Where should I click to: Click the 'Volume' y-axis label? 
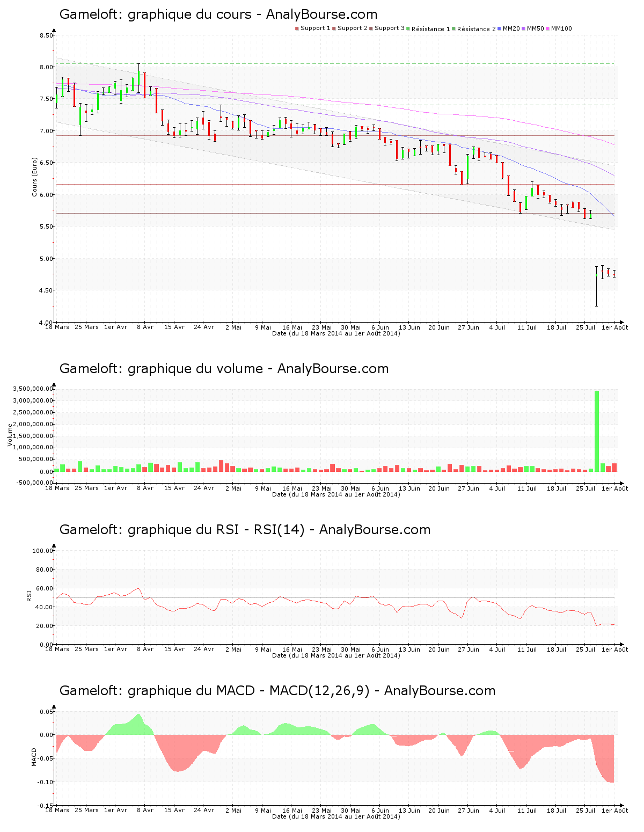[10, 435]
